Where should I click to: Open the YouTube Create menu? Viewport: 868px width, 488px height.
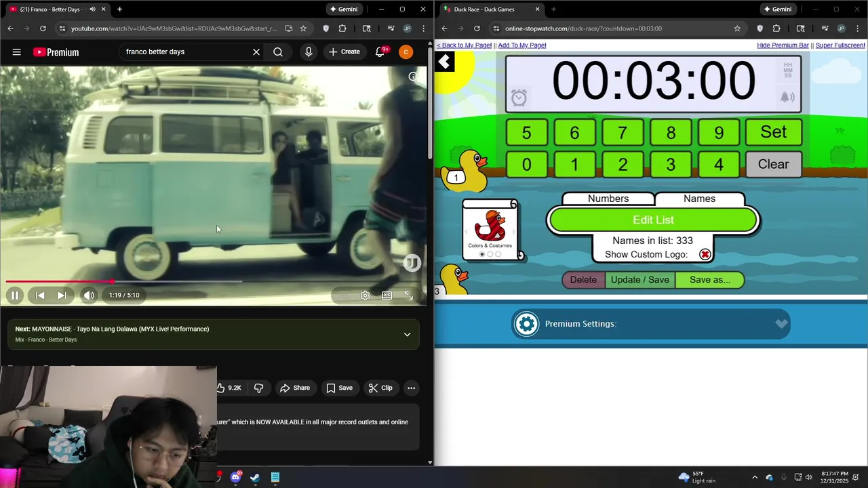point(344,52)
